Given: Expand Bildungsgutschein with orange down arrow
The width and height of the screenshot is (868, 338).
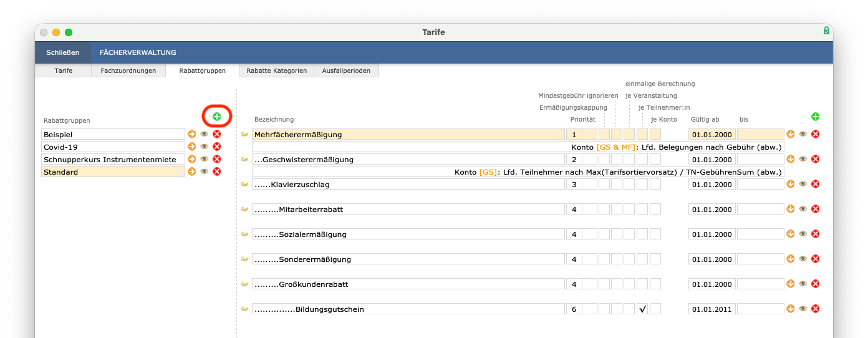Looking at the screenshot, I should 791,309.
